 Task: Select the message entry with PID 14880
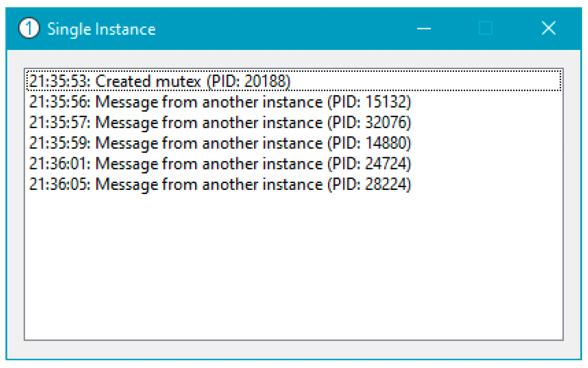point(294,143)
